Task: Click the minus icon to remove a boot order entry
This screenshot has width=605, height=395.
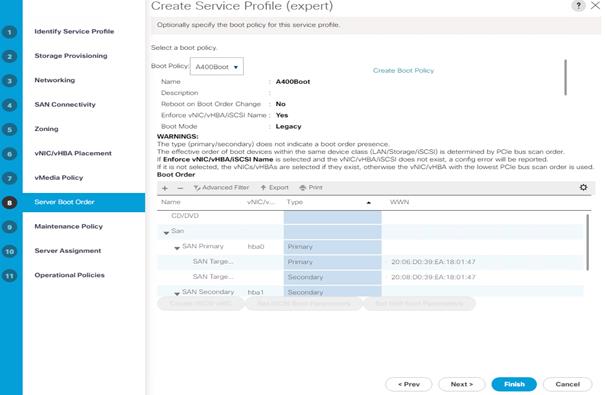Action: click(x=180, y=188)
